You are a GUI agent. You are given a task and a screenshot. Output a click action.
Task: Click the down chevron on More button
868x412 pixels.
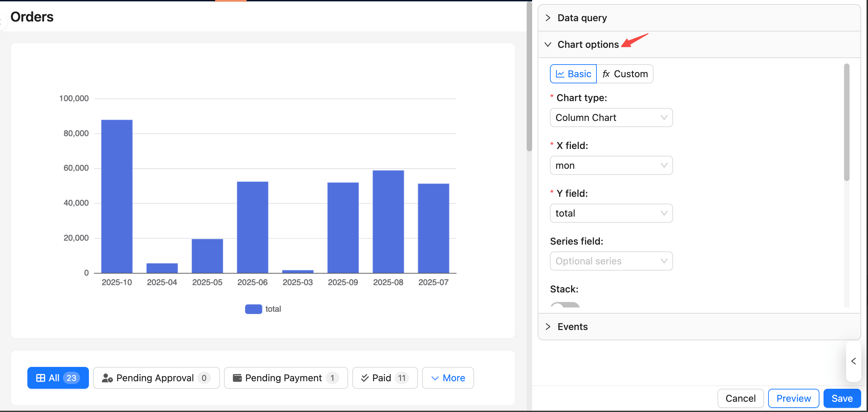coord(435,378)
